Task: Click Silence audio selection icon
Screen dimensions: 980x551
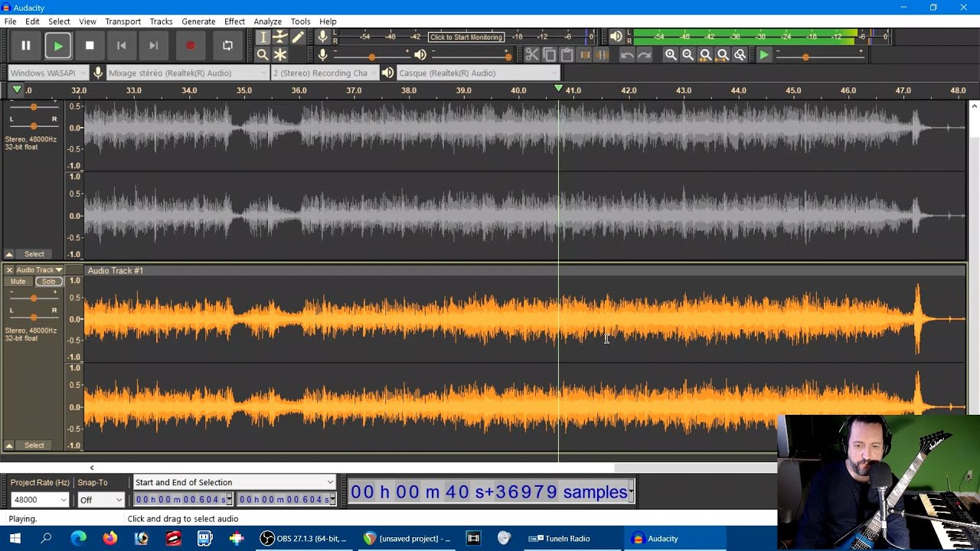Action: (602, 54)
